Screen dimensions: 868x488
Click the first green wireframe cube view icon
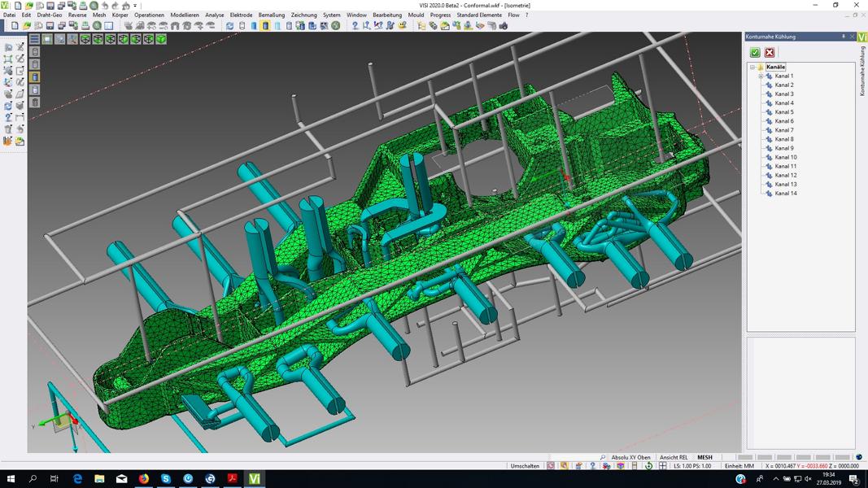click(85, 39)
